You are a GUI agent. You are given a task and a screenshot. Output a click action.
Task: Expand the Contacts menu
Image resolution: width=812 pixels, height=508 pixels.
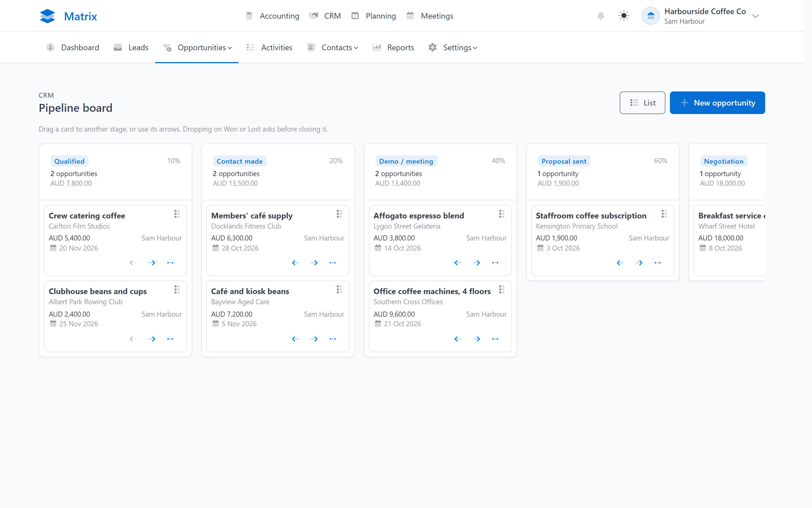[x=332, y=47]
